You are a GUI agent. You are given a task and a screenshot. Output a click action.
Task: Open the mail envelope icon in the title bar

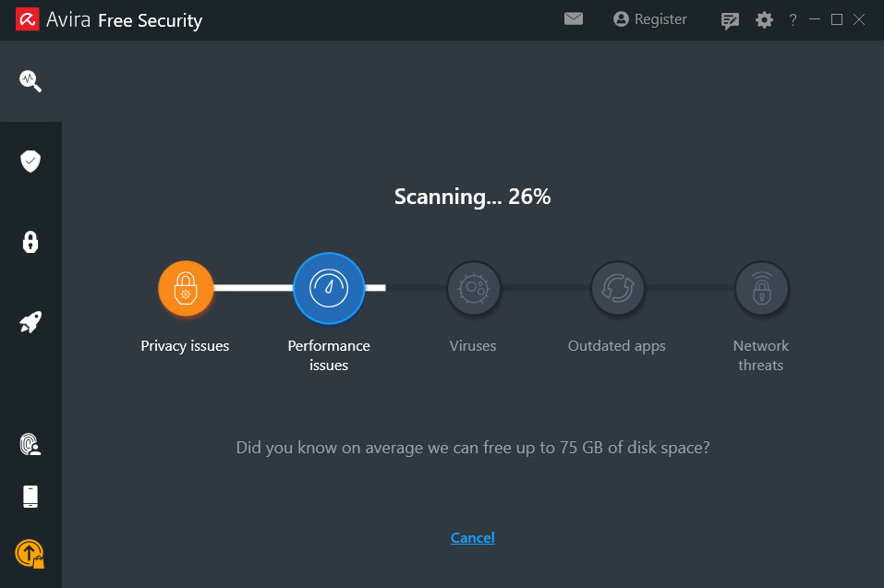click(574, 19)
